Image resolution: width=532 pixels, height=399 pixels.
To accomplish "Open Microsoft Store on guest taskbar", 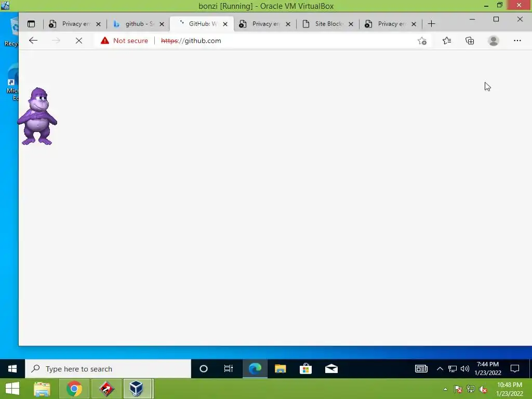I will pos(305,369).
